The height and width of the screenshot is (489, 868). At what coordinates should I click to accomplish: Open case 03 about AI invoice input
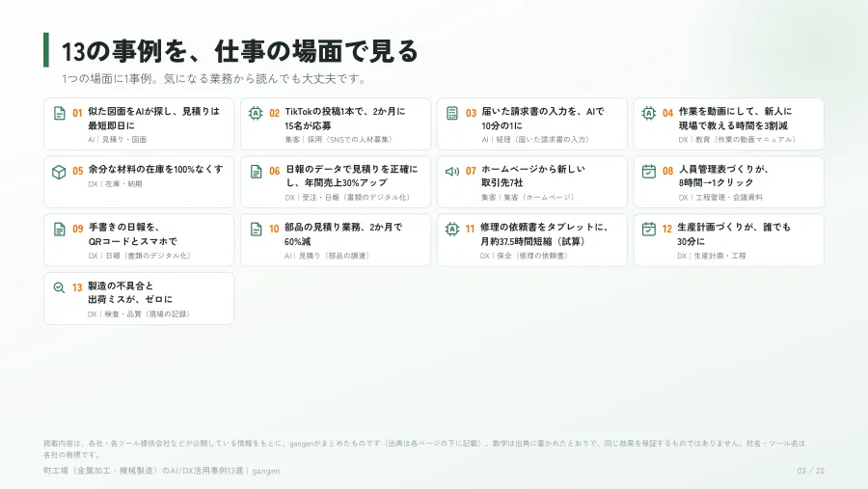(x=532, y=124)
